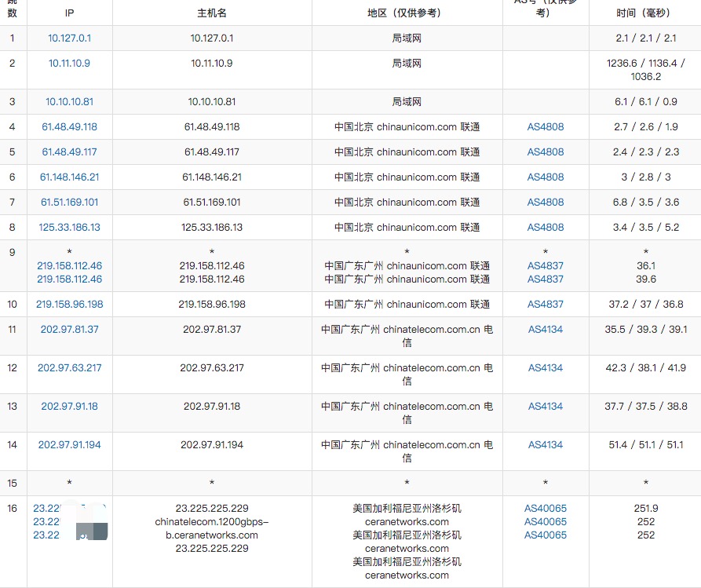
Task: Click the time value "42.3 / 38.1 / 41.9"
Action: pyautogui.click(x=645, y=367)
